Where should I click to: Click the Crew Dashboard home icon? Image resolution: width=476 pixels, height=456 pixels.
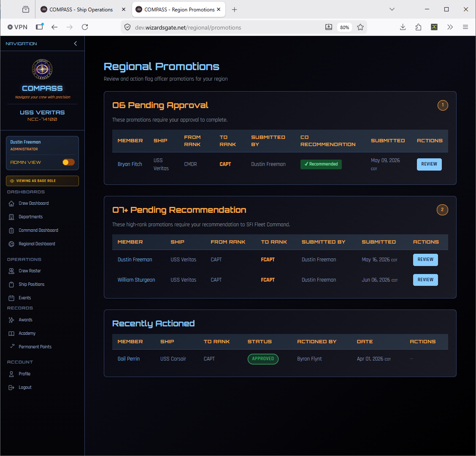[x=11, y=204]
